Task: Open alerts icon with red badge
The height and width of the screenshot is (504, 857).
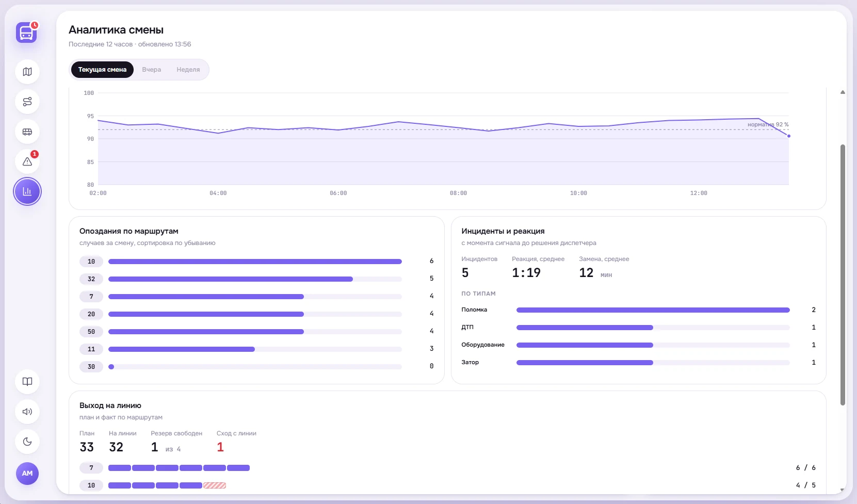Action: [27, 161]
